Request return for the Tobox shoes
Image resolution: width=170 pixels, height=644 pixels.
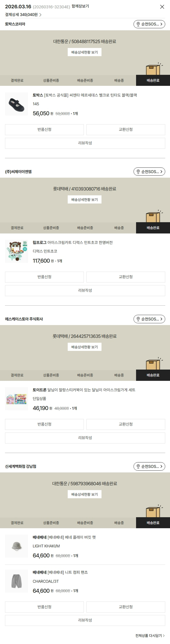pyautogui.click(x=44, y=130)
